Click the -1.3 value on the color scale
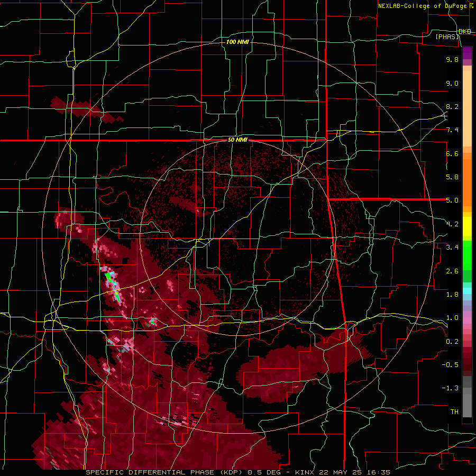 [450, 388]
